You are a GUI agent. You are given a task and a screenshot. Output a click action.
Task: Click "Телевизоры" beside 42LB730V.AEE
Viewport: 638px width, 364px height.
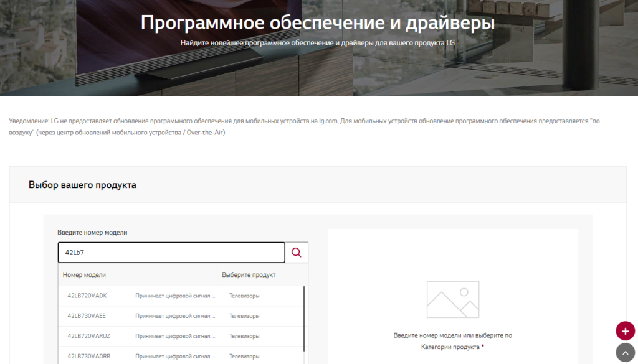point(237,315)
